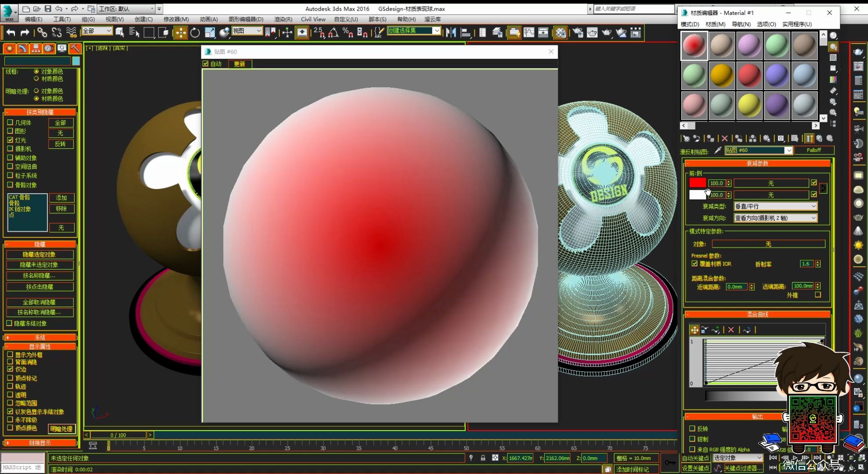Screen dimensions: 868x474
Task: Click the 移除 button in layer panel
Action: click(x=61, y=208)
